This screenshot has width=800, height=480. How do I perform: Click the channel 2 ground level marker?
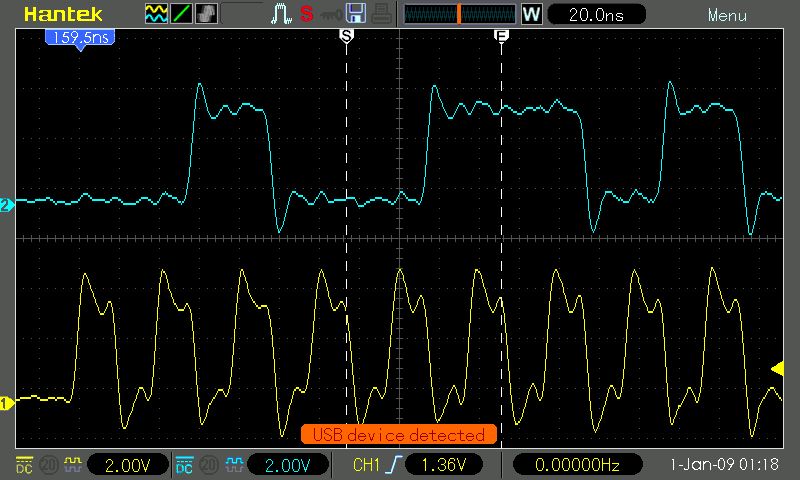7,205
